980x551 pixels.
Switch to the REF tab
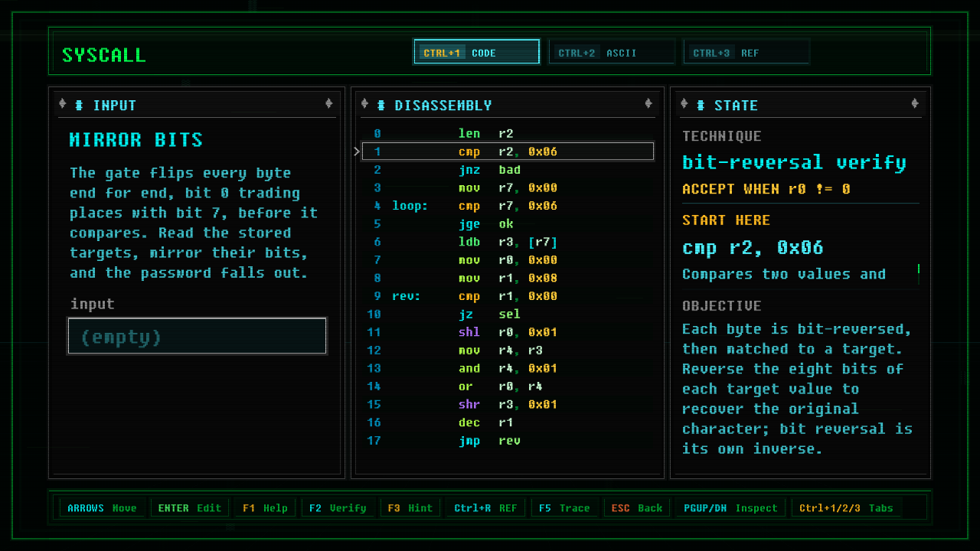tap(746, 52)
